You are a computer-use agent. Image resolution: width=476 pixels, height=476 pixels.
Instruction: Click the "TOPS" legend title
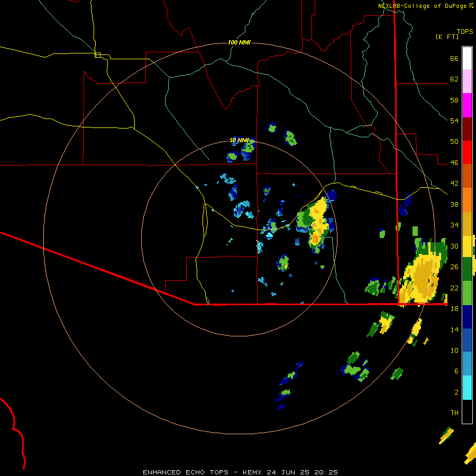[465, 32]
